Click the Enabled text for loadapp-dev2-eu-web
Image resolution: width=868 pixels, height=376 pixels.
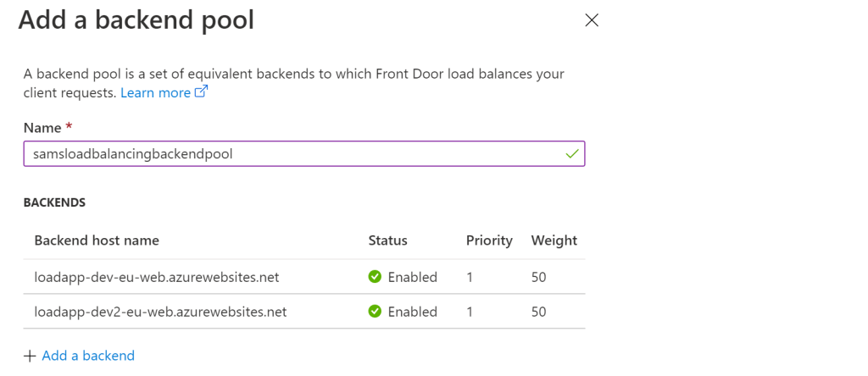tap(413, 312)
